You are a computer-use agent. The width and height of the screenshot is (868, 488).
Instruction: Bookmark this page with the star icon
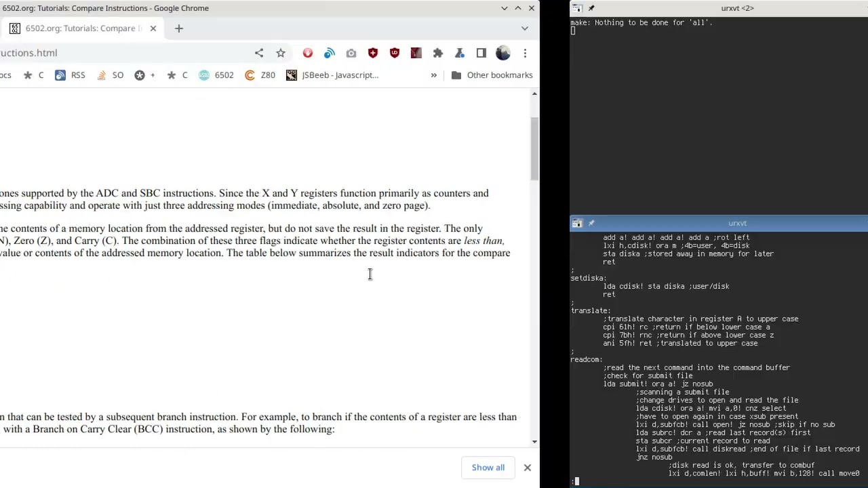click(281, 53)
